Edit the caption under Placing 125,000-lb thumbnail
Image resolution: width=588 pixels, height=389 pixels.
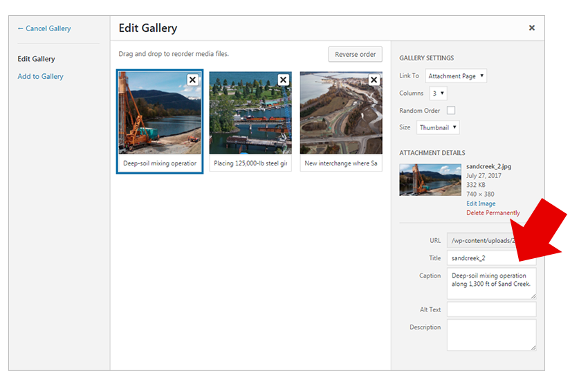pos(250,163)
